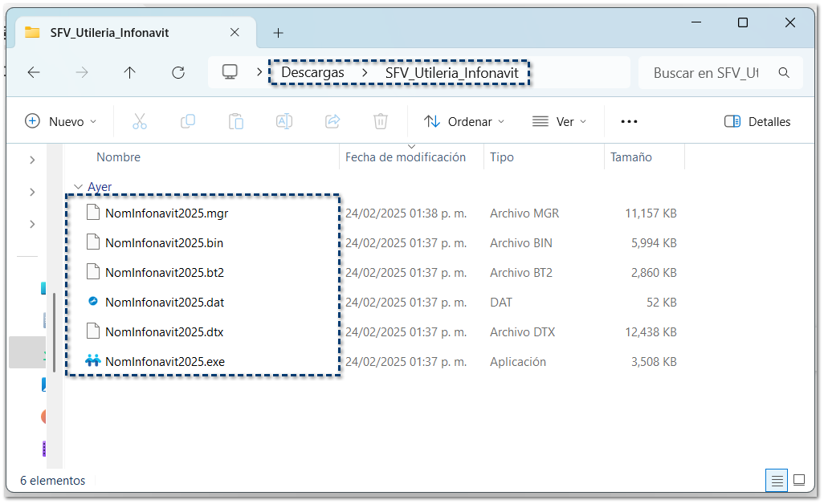
Task: Expand the third navigation pane chevron
Action: [32, 224]
